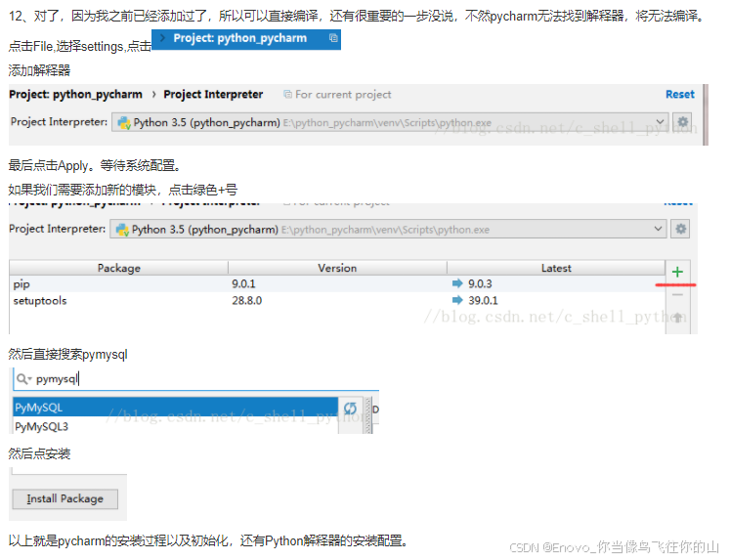Viewport: 730px width, 560px height.
Task: Select the pip package row
Action: [x=337, y=283]
